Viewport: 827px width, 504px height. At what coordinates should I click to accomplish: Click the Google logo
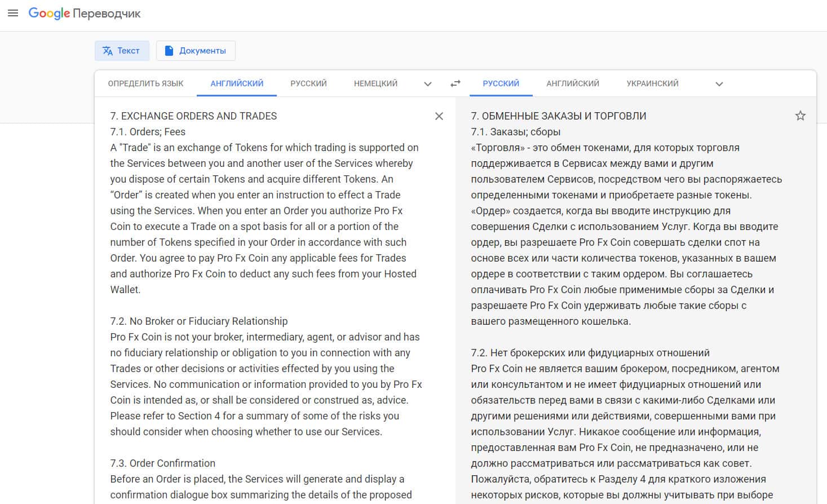click(x=49, y=13)
